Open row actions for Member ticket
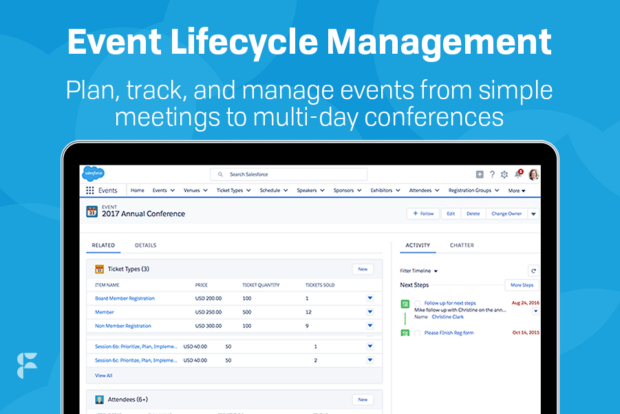Viewport: 620px width, 414px height. tap(370, 312)
